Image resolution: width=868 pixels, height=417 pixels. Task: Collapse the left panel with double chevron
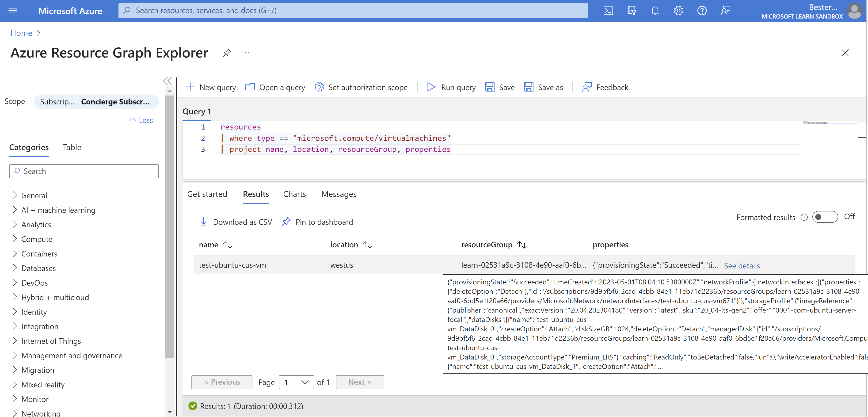168,81
